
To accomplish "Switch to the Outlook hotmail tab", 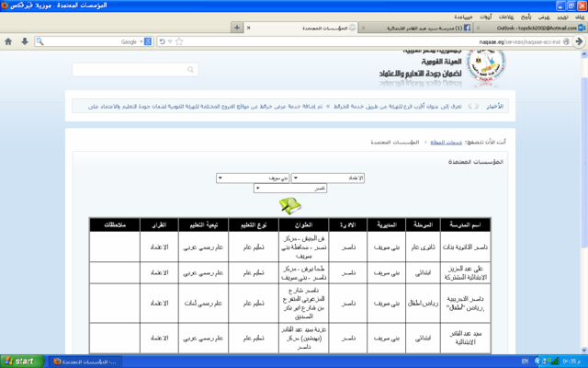I will click(x=514, y=28).
